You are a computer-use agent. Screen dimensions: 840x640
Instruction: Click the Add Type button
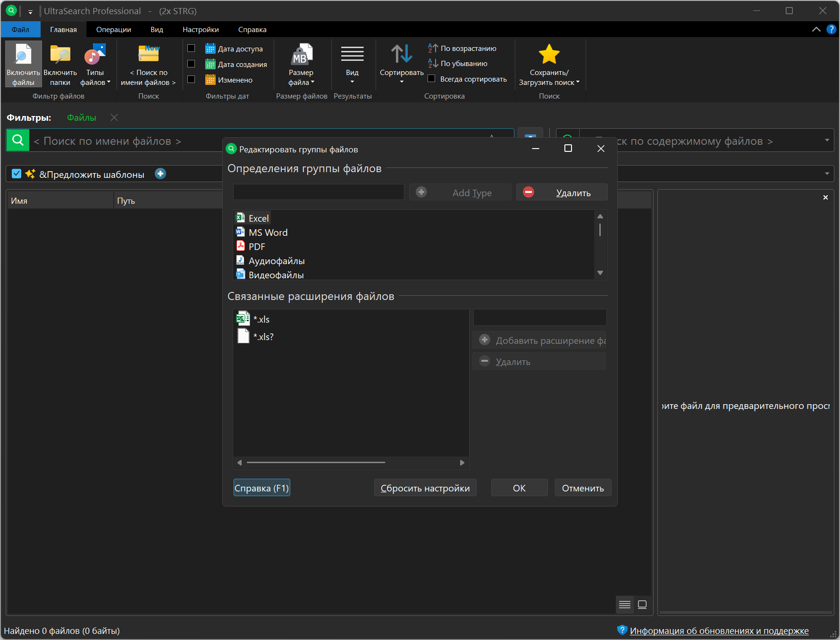[x=460, y=192]
